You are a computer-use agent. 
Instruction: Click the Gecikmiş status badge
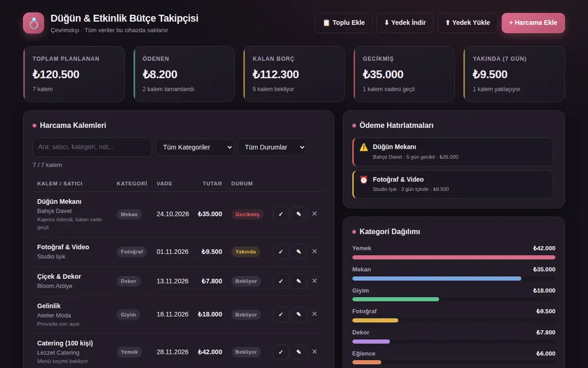(247, 214)
